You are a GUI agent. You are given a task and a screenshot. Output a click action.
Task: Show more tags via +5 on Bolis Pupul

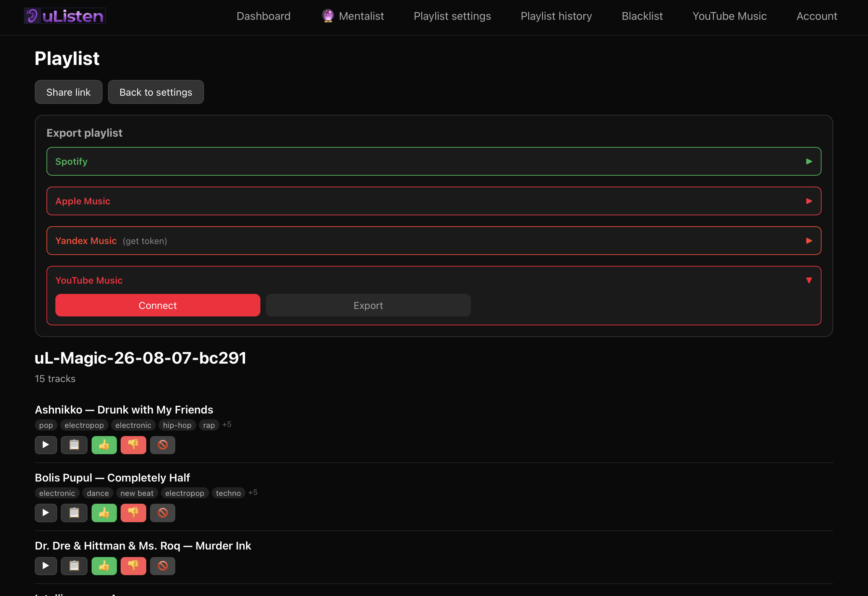point(253,492)
